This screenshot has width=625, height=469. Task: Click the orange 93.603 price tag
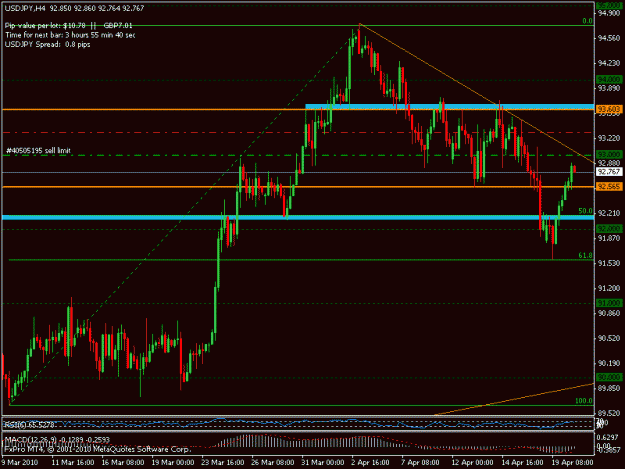click(x=609, y=109)
